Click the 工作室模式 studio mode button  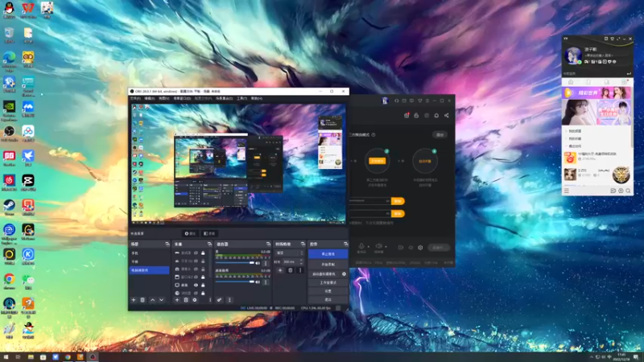tap(328, 283)
